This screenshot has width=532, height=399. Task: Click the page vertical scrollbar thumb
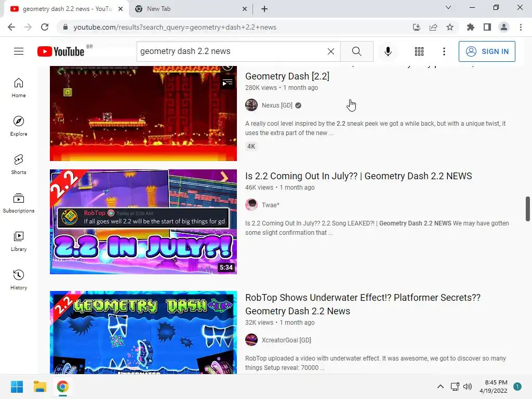coord(528,209)
